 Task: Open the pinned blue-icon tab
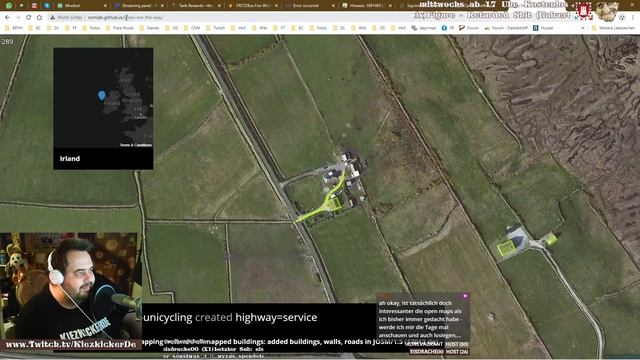[47, 6]
